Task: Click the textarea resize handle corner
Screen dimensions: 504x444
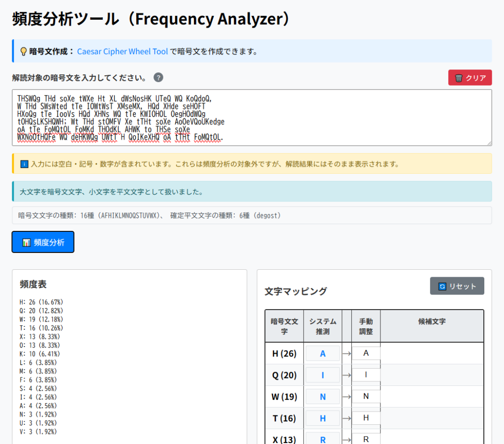Action: click(x=489, y=143)
